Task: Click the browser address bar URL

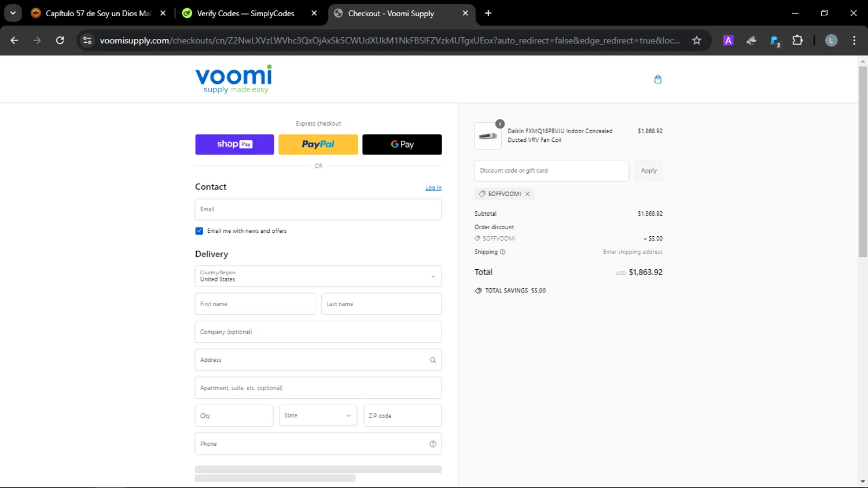Action: click(x=389, y=41)
